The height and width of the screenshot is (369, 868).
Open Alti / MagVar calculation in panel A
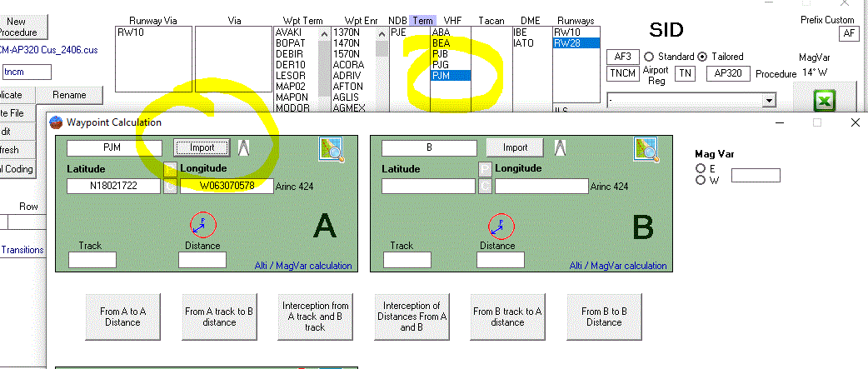tap(303, 266)
